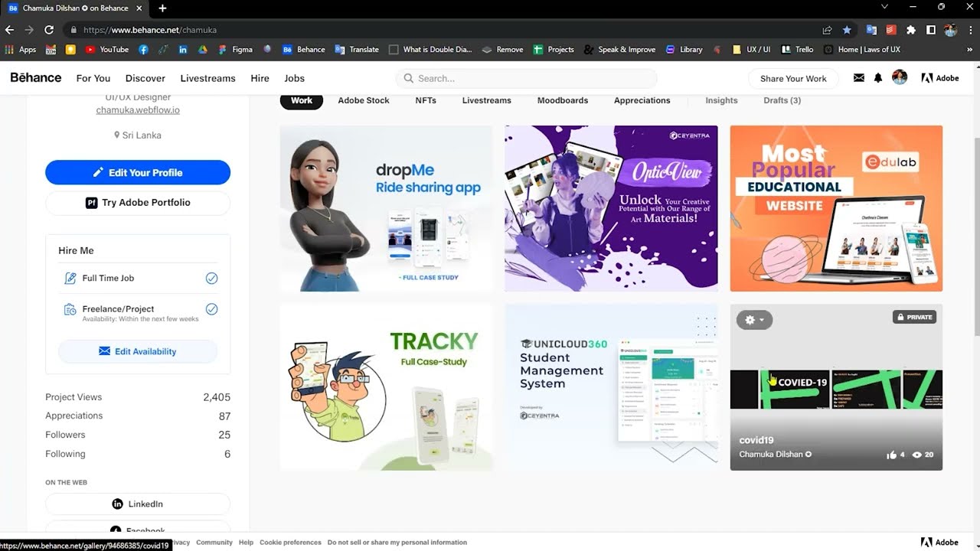The height and width of the screenshot is (551, 980).
Task: Click the Edit Your Profile button
Action: (138, 172)
